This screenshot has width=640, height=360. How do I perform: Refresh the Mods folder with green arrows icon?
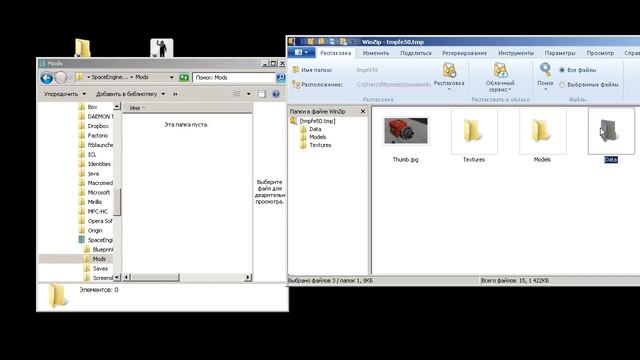pyautogui.click(x=184, y=77)
